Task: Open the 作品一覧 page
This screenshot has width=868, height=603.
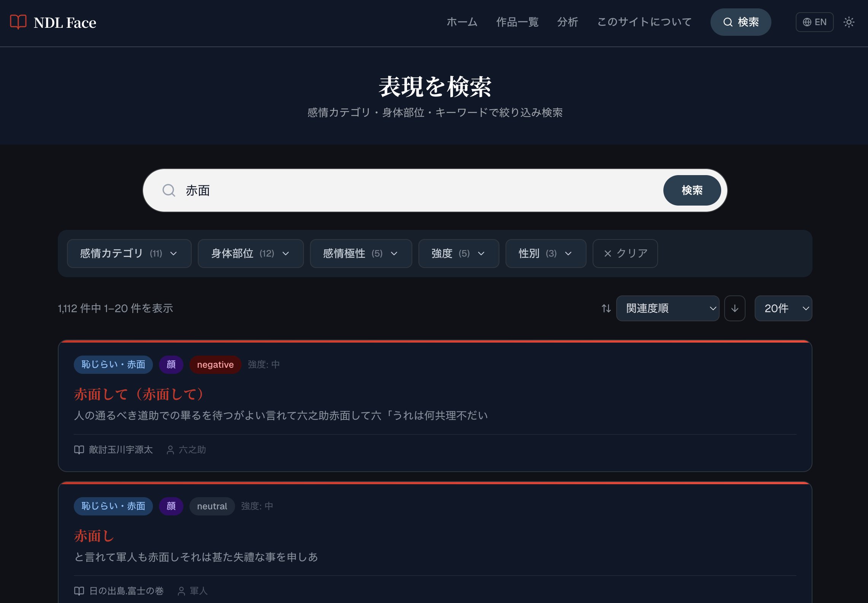Action: pyautogui.click(x=517, y=22)
